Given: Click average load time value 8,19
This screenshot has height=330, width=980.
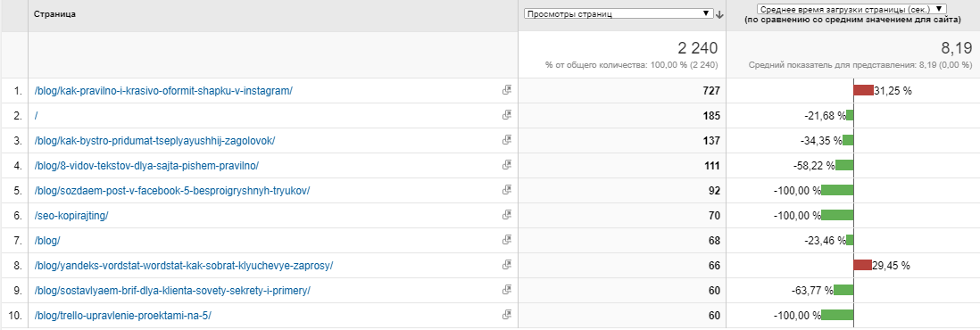Looking at the screenshot, I should (957, 48).
